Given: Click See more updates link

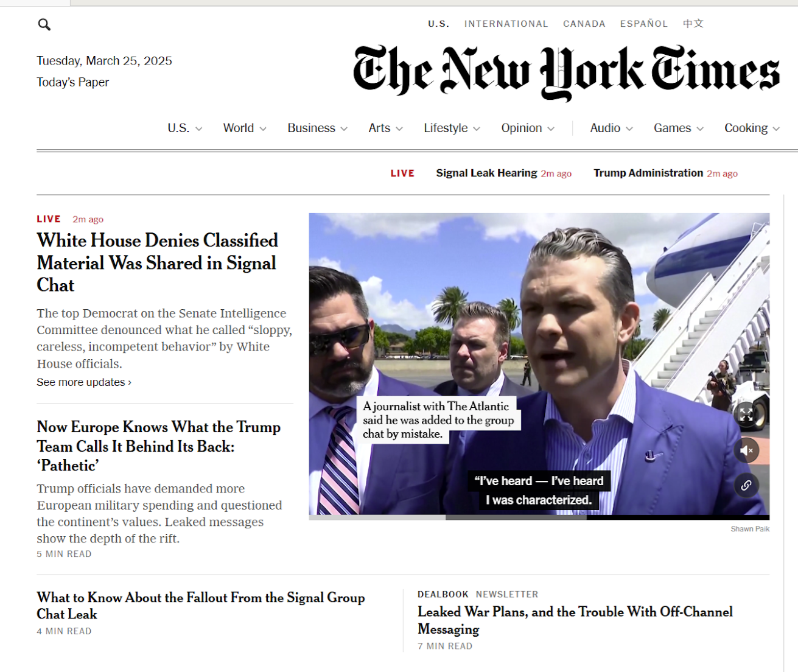Looking at the screenshot, I should [84, 382].
